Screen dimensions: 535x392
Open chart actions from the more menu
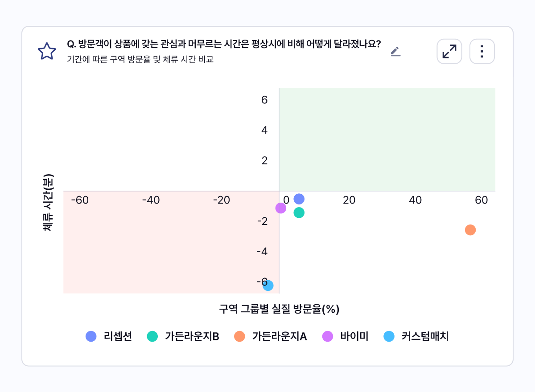coord(482,51)
